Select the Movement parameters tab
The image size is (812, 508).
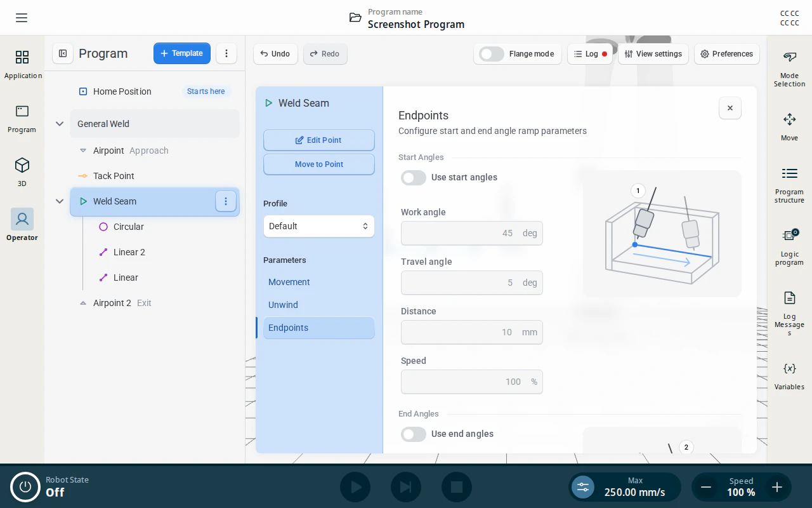(319, 282)
